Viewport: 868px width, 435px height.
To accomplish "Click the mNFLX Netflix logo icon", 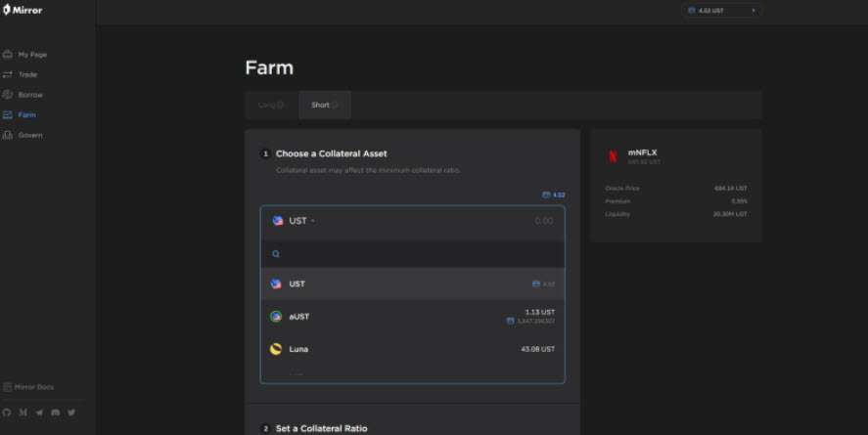I will tap(613, 156).
